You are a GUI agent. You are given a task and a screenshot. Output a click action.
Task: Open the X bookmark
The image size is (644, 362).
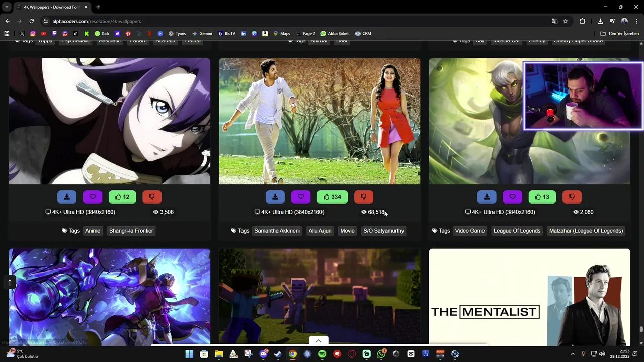(x=22, y=34)
